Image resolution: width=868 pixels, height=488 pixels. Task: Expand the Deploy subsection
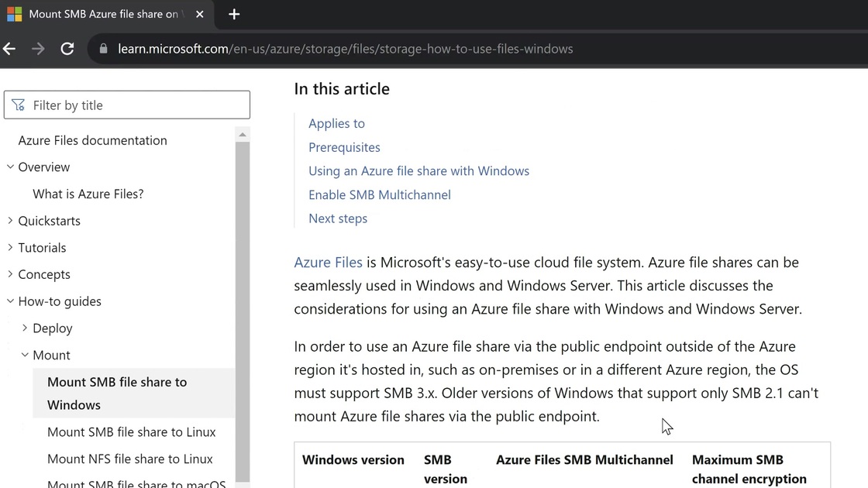(x=25, y=328)
